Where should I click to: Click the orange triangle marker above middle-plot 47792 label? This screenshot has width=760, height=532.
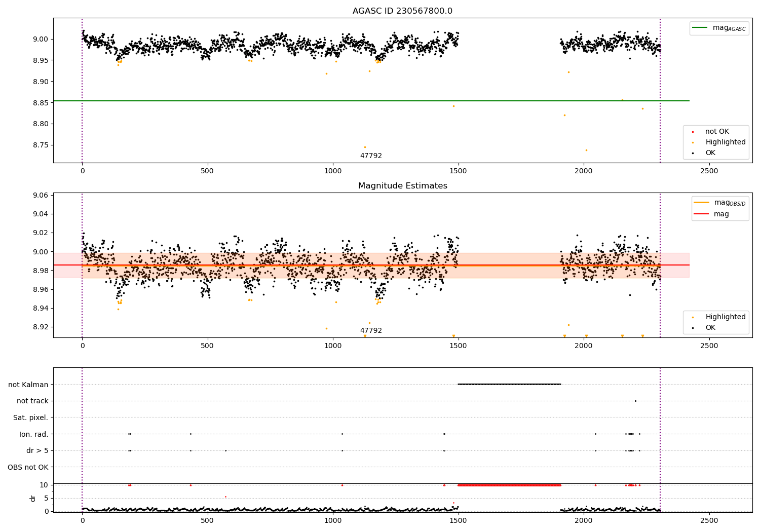(x=365, y=336)
